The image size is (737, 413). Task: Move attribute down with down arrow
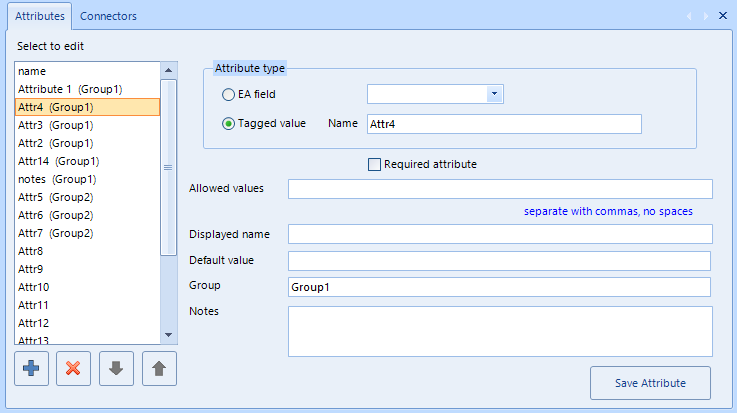(116, 368)
